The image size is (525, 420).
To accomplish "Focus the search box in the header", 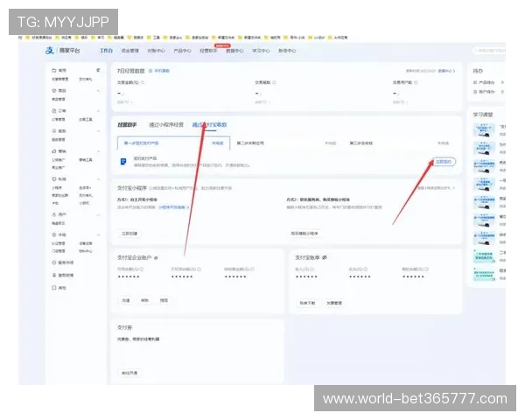I will [x=489, y=51].
